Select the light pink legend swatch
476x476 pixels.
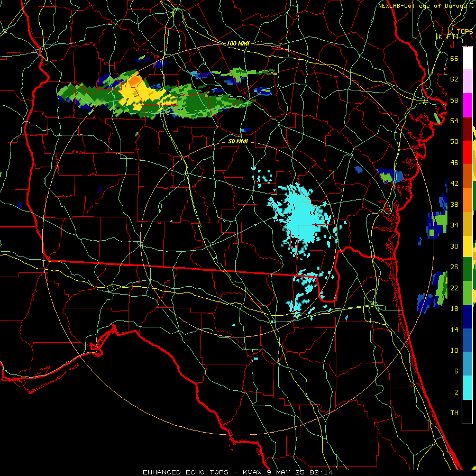pyautogui.click(x=467, y=81)
